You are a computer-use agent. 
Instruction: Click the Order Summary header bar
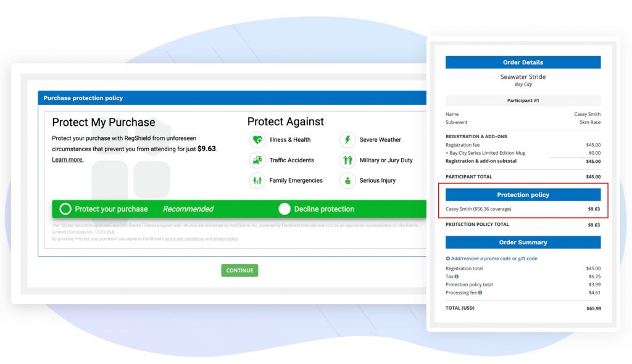[x=523, y=242]
